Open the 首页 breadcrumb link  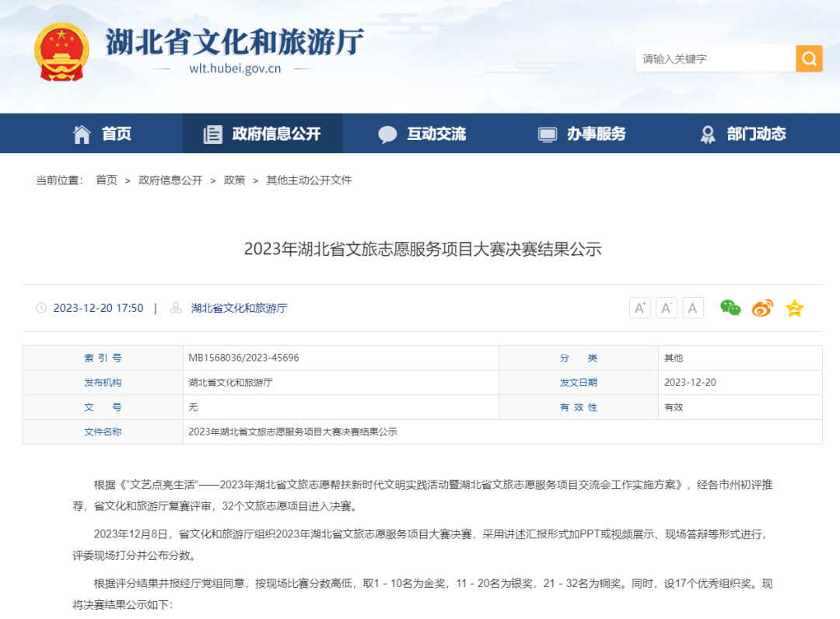click(x=107, y=180)
